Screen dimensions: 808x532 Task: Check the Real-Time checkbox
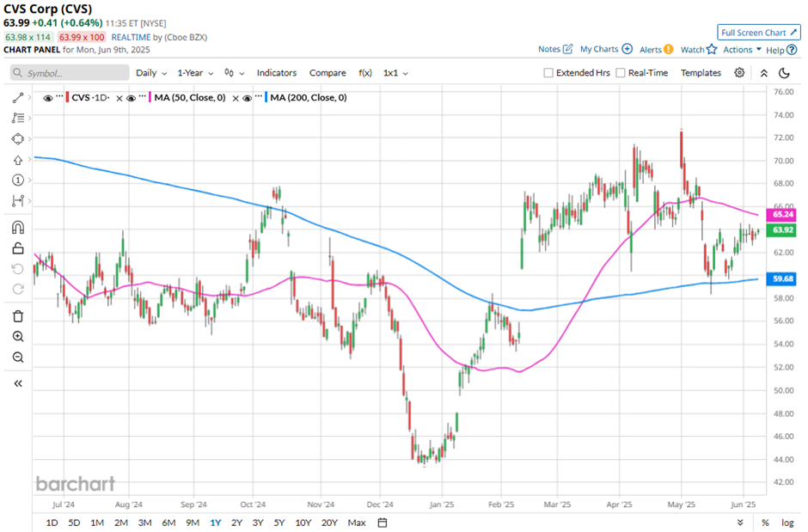coord(621,73)
